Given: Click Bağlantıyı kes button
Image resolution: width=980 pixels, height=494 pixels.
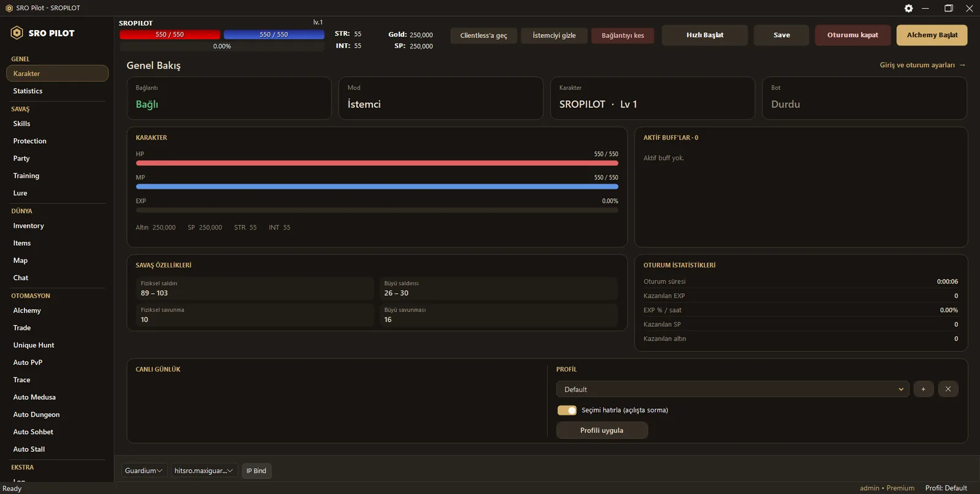Looking at the screenshot, I should 622,36.
